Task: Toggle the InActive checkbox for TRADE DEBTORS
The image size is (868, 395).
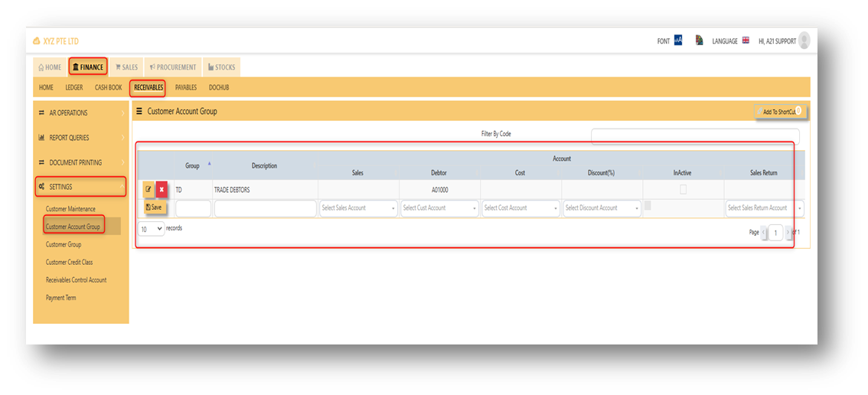Action: 683,190
